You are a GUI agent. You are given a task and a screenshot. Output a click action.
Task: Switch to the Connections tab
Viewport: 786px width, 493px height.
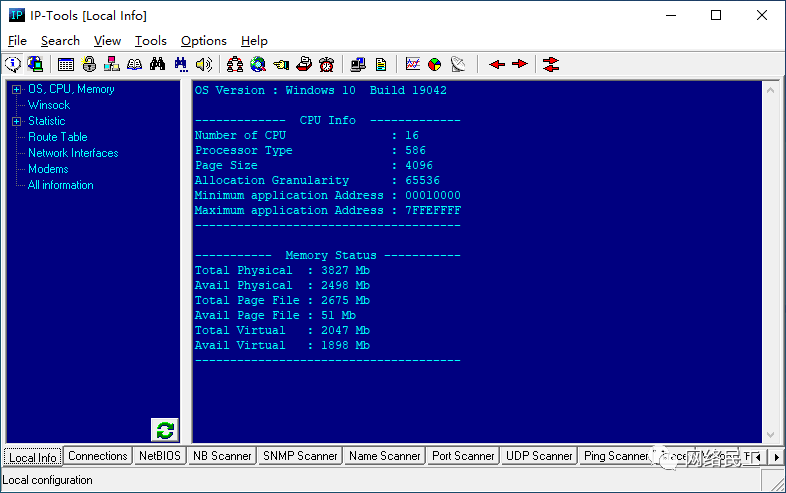pos(98,456)
